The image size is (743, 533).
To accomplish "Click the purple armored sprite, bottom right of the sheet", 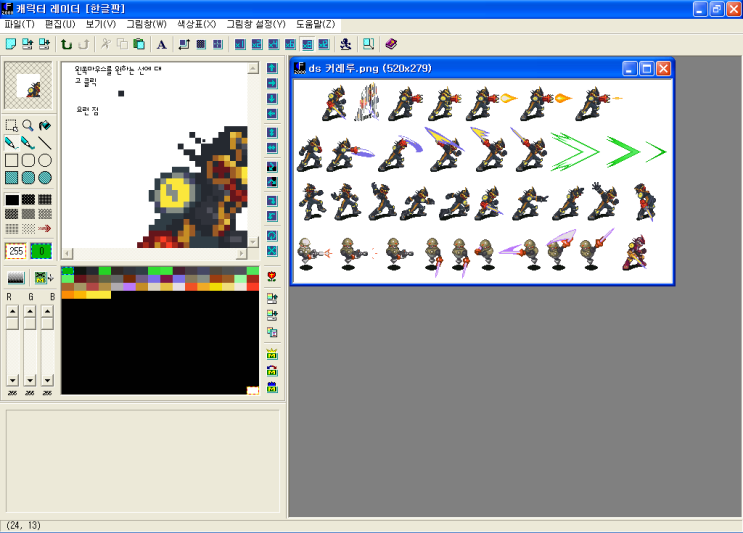I will 635,252.
